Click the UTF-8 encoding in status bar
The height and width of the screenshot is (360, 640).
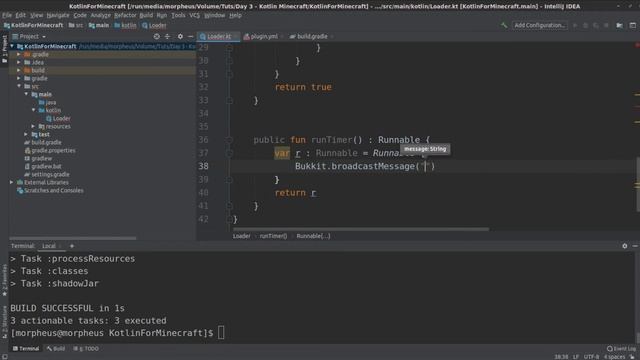[591, 357]
